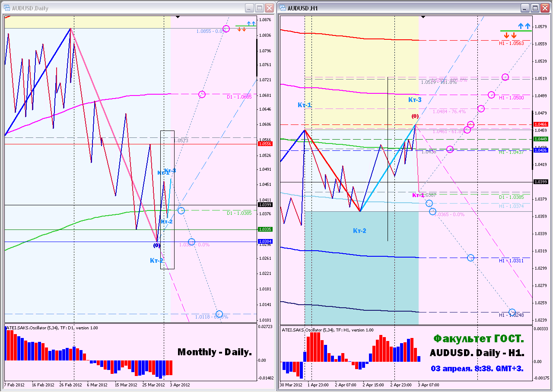This screenshot has height=392, width=553.
Task: Select magenta circle on H1 - 1.0437 line
Action: (x=450, y=149)
